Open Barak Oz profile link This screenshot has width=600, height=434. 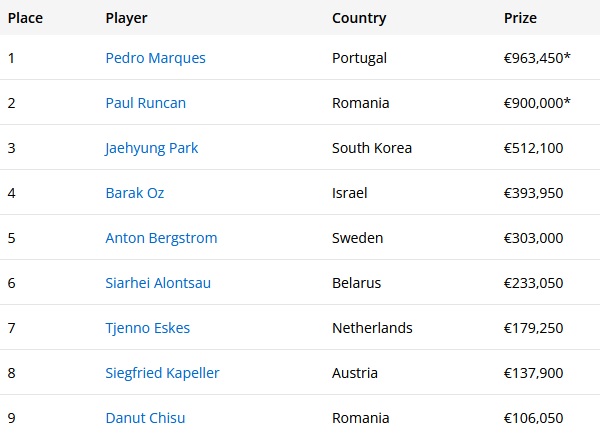click(135, 193)
